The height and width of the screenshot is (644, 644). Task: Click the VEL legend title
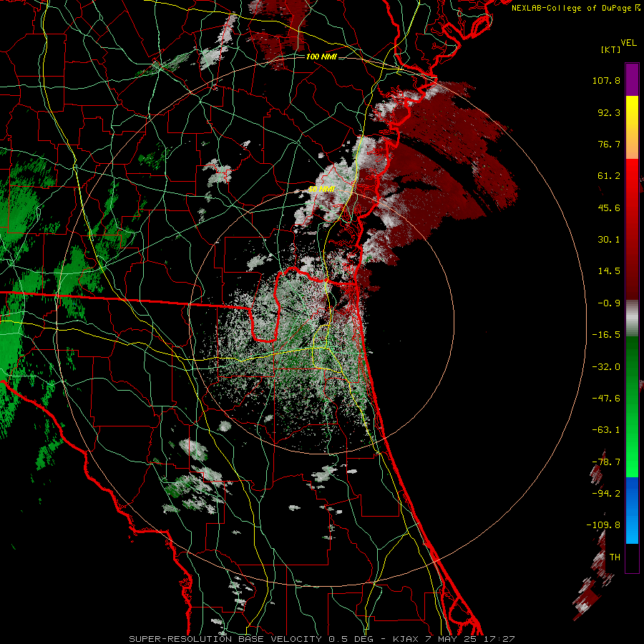click(x=628, y=43)
